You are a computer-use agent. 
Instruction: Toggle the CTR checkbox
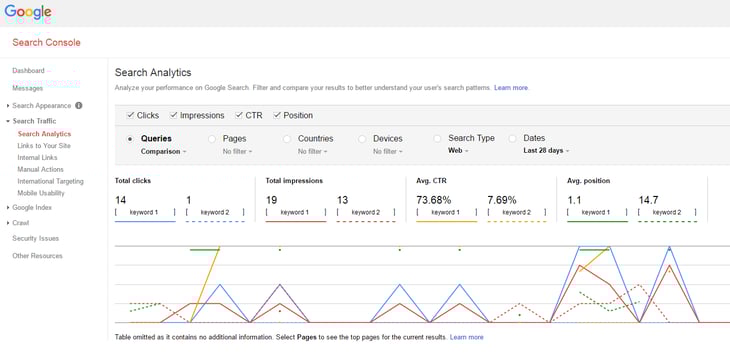(x=239, y=115)
